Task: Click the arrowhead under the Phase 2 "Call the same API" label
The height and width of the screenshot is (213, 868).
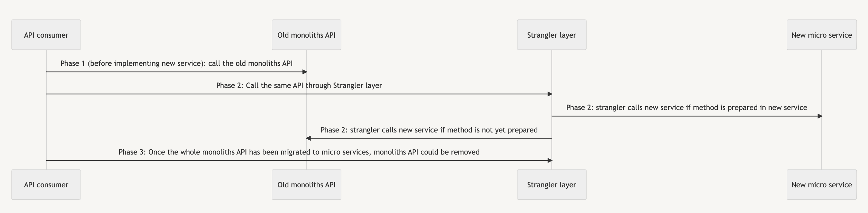Action: pyautogui.click(x=550, y=94)
